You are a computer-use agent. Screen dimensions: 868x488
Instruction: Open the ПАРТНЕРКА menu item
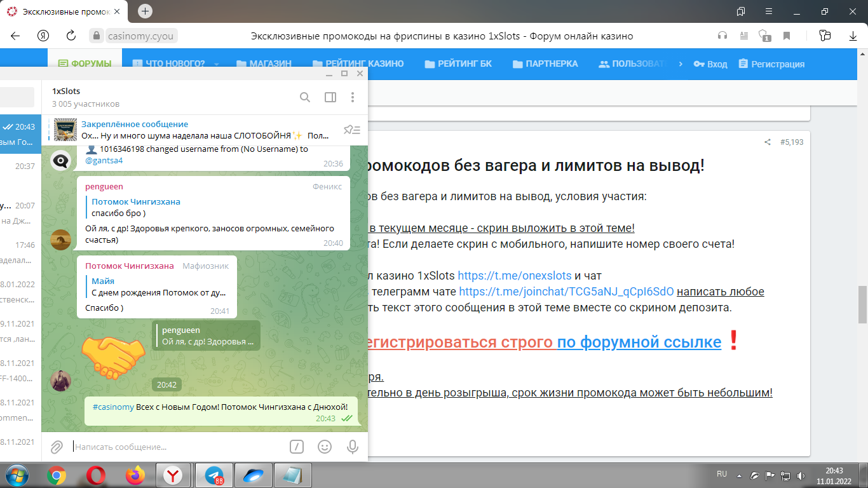tap(545, 64)
